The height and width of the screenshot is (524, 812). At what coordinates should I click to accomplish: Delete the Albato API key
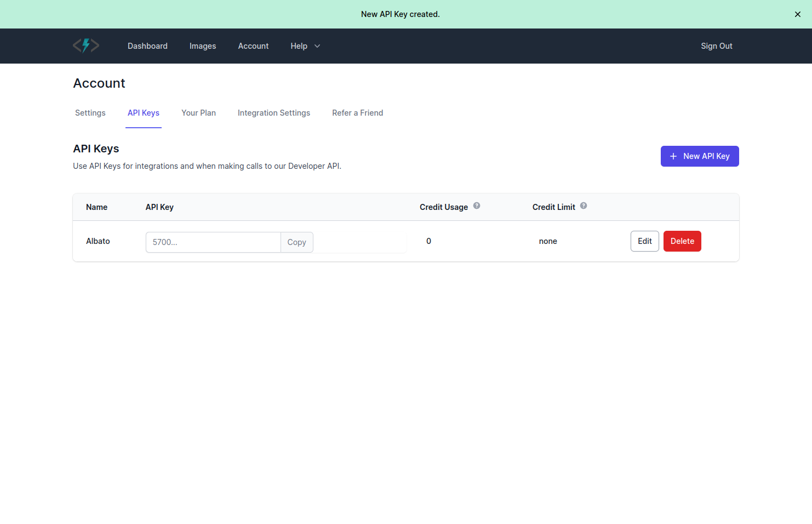[x=682, y=241]
